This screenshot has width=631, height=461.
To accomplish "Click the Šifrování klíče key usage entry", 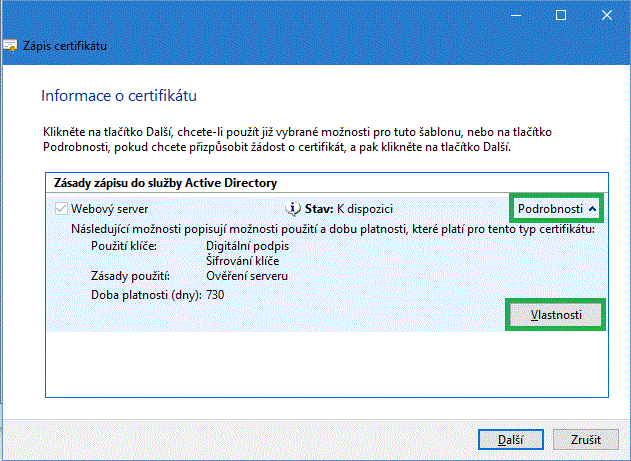I will click(x=243, y=259).
